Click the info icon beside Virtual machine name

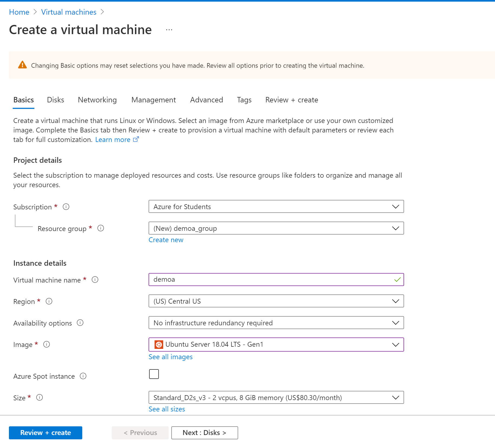click(95, 280)
